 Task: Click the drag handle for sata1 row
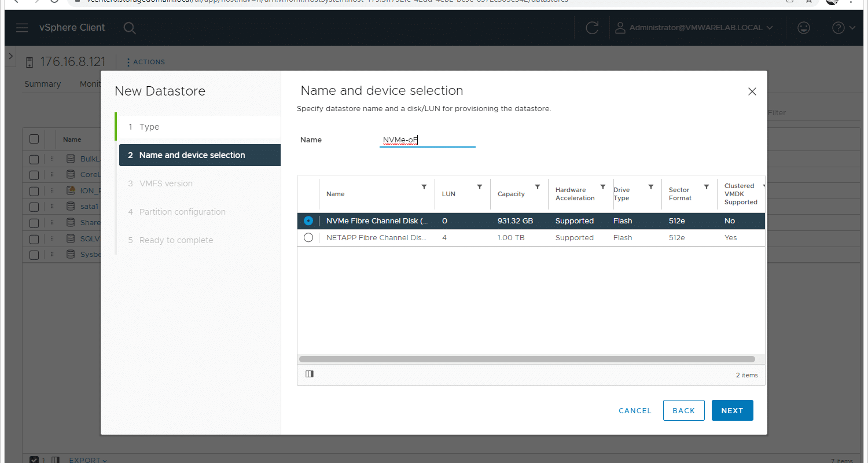(52, 207)
